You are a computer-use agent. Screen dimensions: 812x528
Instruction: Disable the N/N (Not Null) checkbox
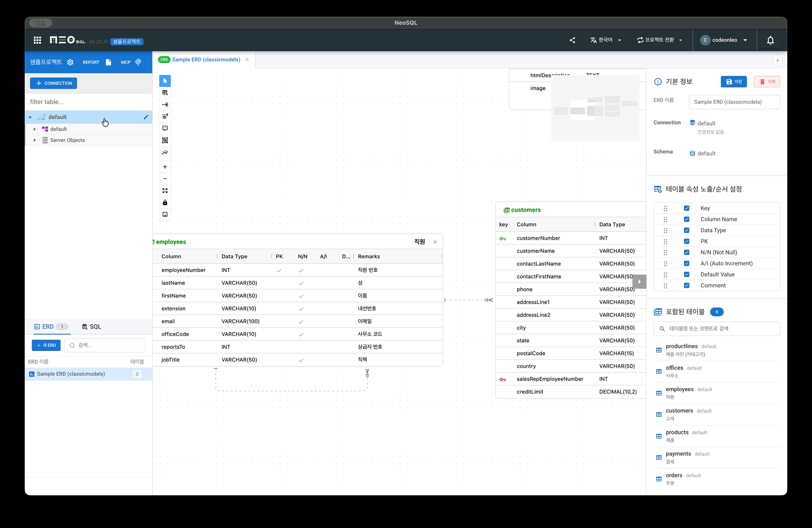click(687, 253)
